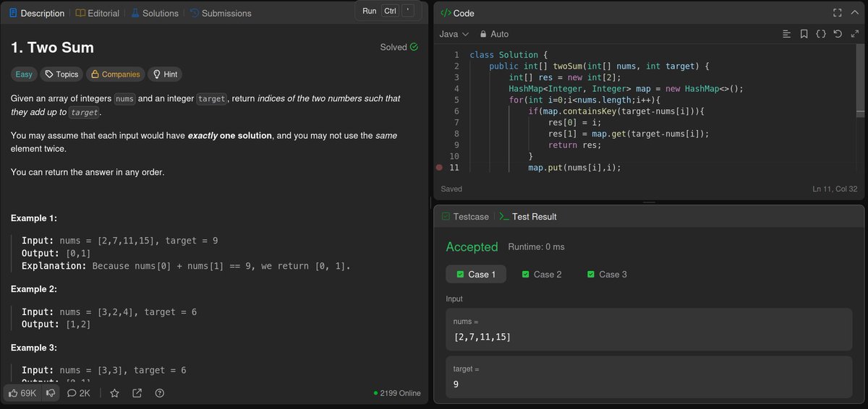This screenshot has height=409, width=868.
Task: View the Submissions tab
Action: click(221, 13)
